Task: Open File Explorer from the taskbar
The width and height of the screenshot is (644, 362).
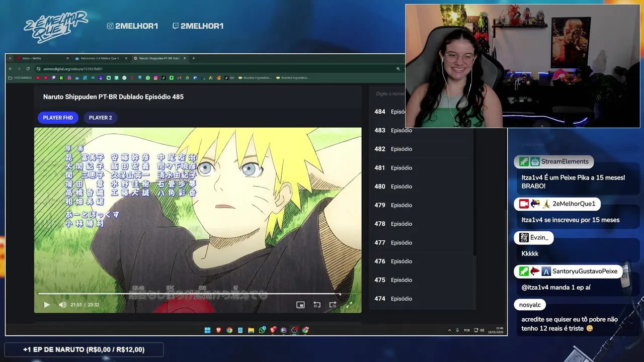Action: [x=251, y=330]
